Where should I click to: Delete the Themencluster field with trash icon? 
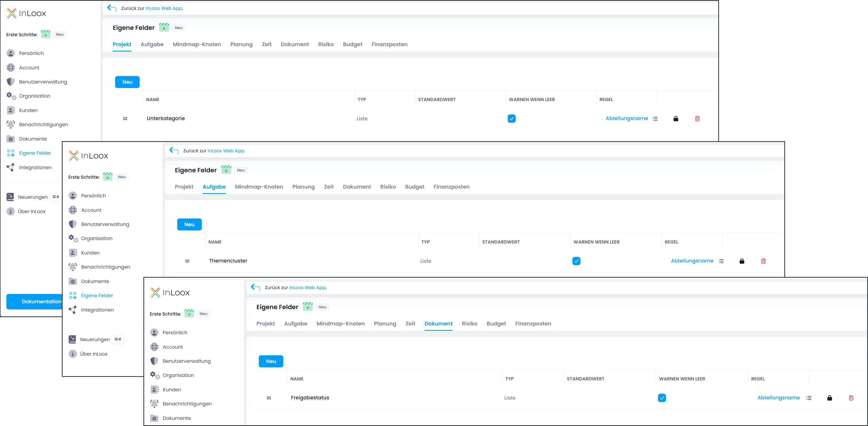[763, 261]
